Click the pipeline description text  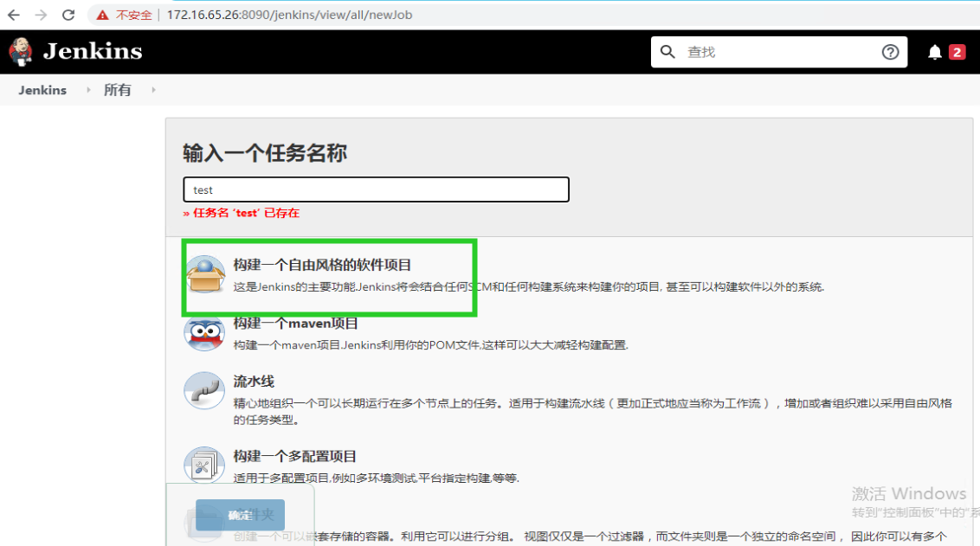coord(592,411)
